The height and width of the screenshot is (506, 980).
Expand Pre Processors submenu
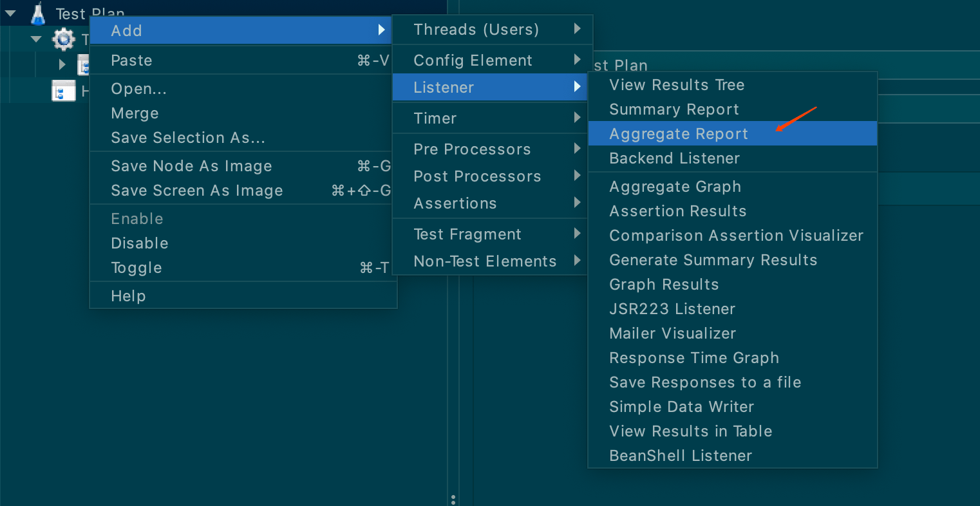490,149
